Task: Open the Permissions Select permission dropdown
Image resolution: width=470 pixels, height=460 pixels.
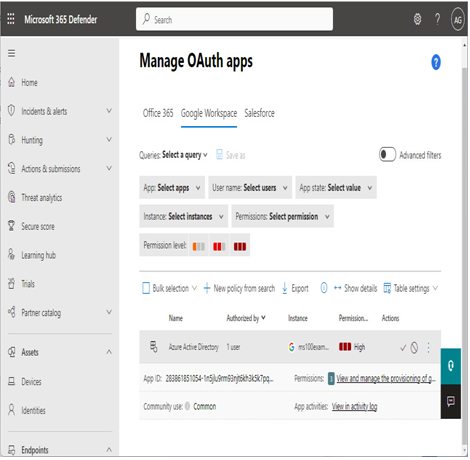Action: tap(283, 216)
